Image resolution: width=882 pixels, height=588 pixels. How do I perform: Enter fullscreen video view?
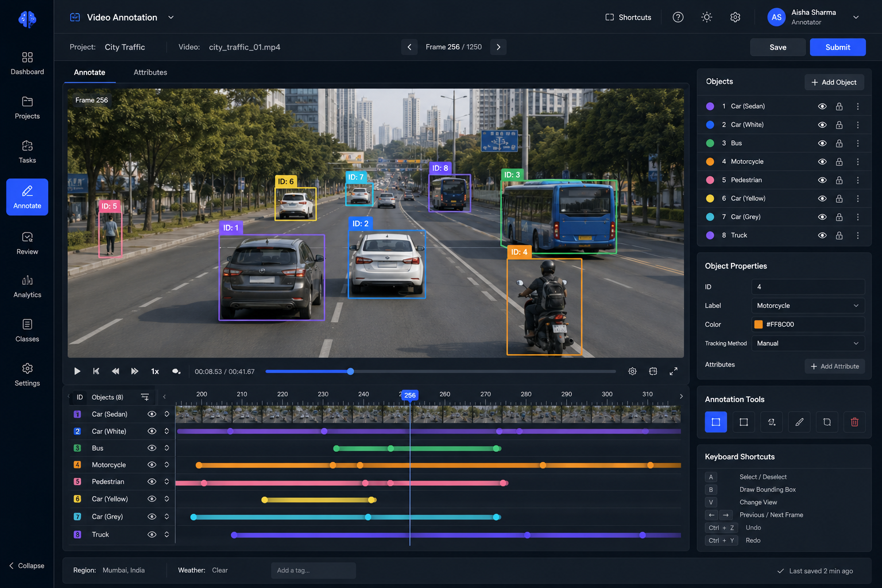tap(674, 372)
